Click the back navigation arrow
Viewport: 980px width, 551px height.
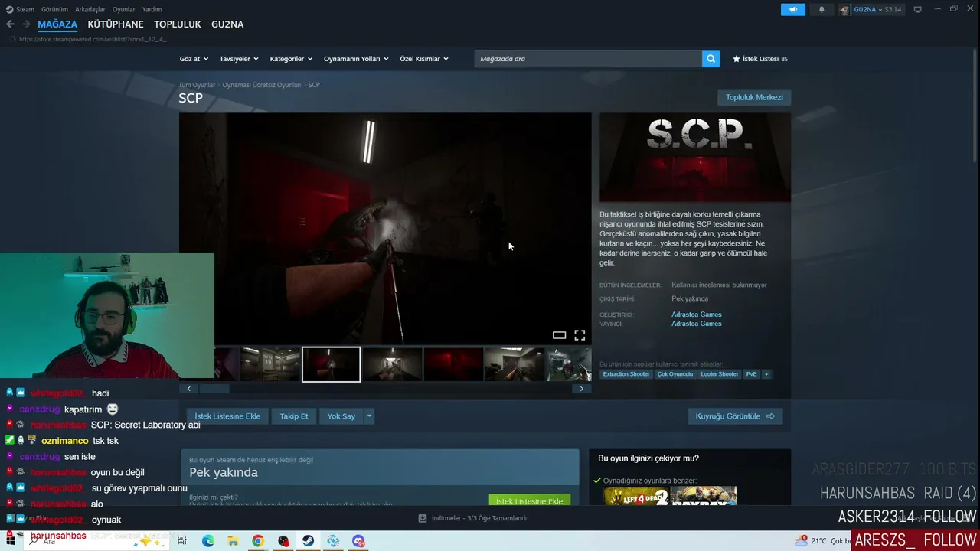coord(10,24)
